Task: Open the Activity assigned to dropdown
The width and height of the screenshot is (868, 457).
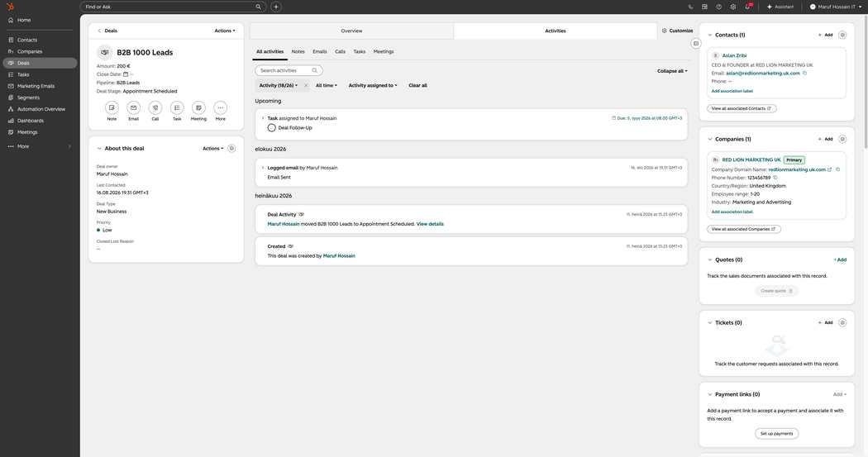Action: (373, 86)
